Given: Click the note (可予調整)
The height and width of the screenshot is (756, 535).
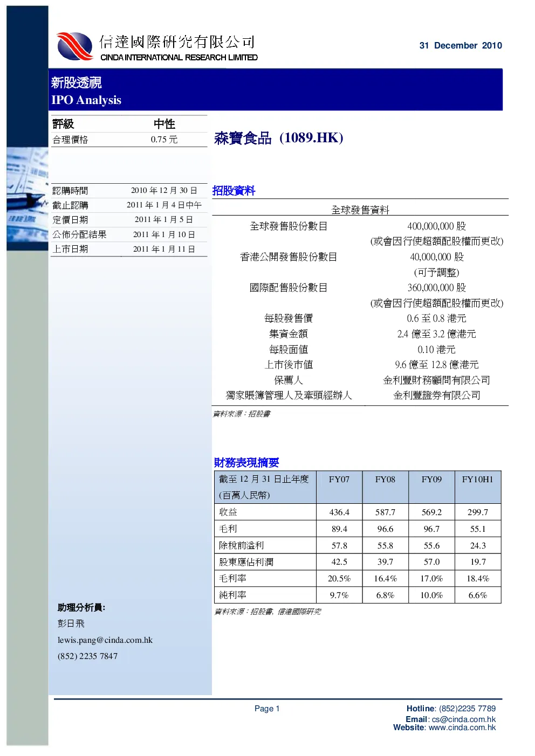Looking at the screenshot, I should [x=437, y=273].
